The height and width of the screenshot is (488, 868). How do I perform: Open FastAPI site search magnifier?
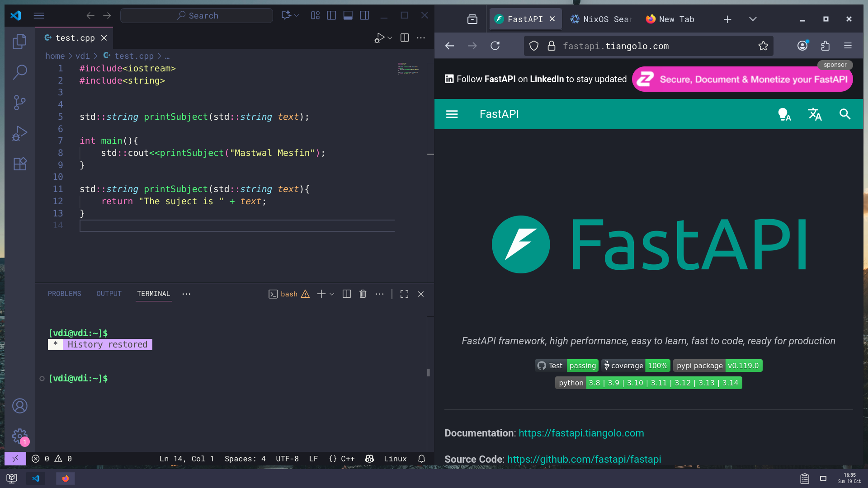click(x=844, y=114)
